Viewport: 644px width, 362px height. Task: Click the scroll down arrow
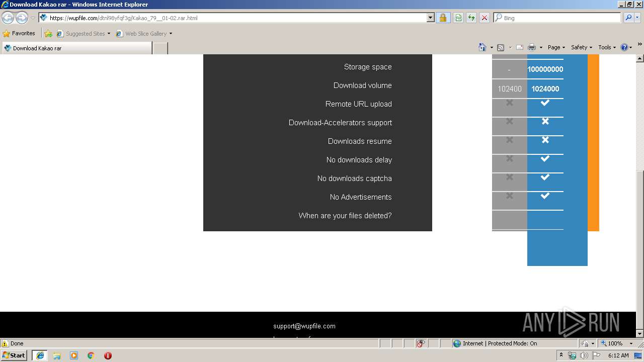[x=640, y=333]
